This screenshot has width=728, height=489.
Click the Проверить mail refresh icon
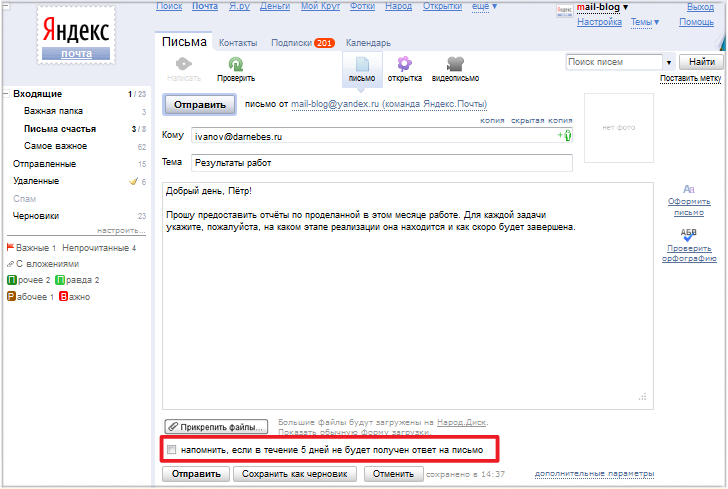click(236, 64)
